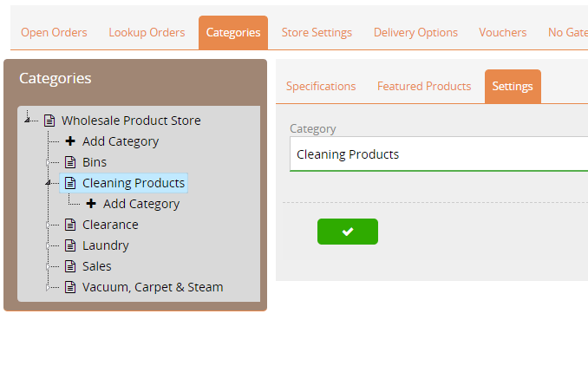Click the page icon next to Clearance
This screenshot has width=588, height=366.
pyautogui.click(x=70, y=225)
